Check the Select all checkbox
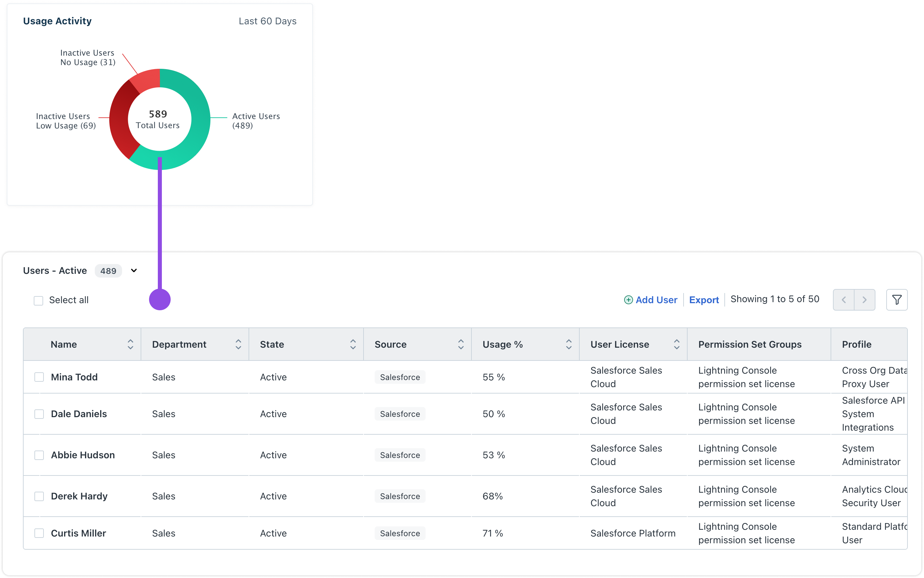Screen dimensions: 924x578 tap(38, 300)
